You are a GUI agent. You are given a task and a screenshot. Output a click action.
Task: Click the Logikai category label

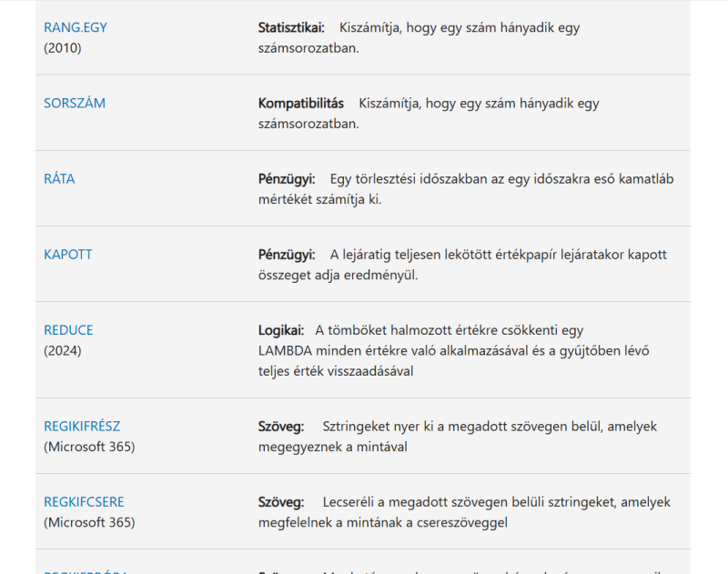click(x=281, y=330)
